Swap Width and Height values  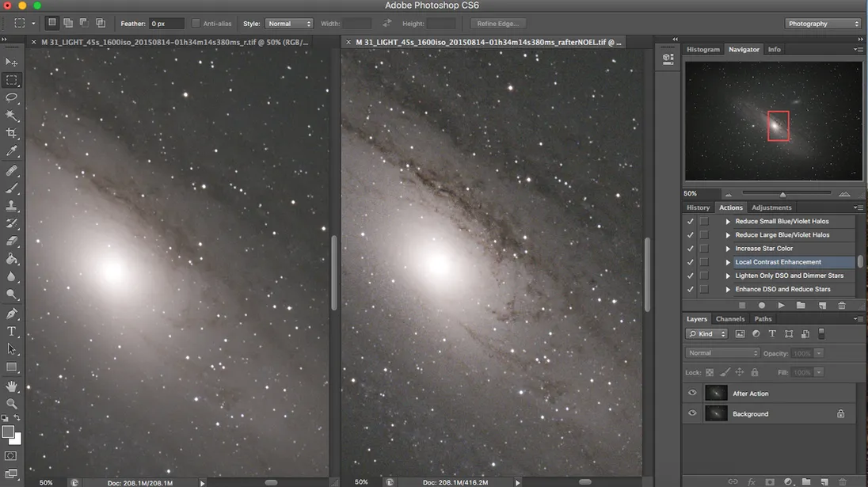pos(387,23)
